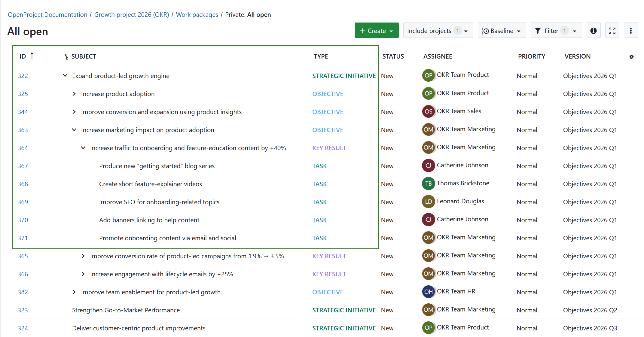Toggle full screen view icon
This screenshot has width=644, height=337.
coord(612,30)
